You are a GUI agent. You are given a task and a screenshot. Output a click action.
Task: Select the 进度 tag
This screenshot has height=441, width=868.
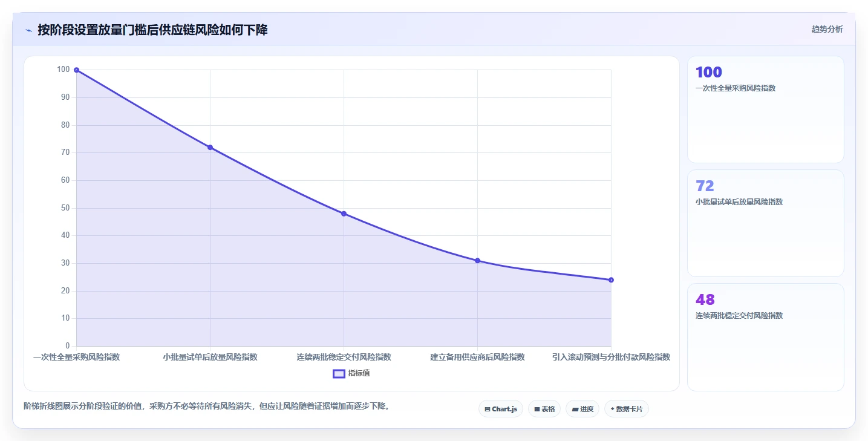582,409
